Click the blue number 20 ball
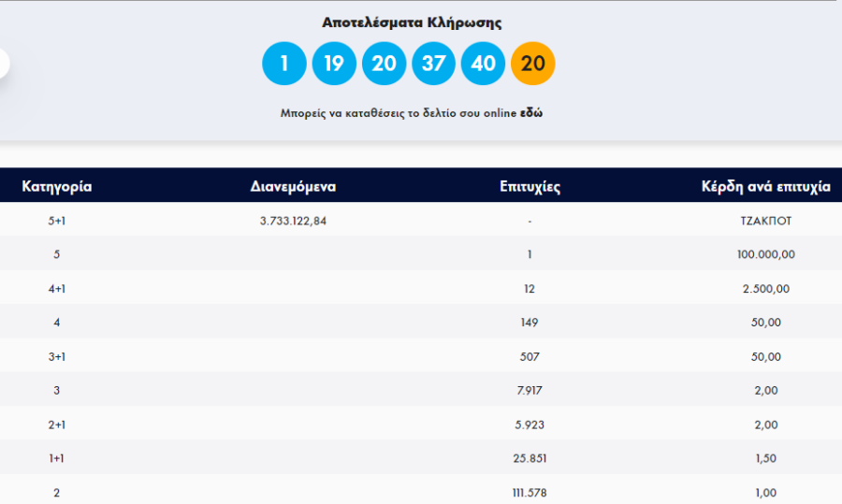This screenshot has height=504, width=842. 384,64
